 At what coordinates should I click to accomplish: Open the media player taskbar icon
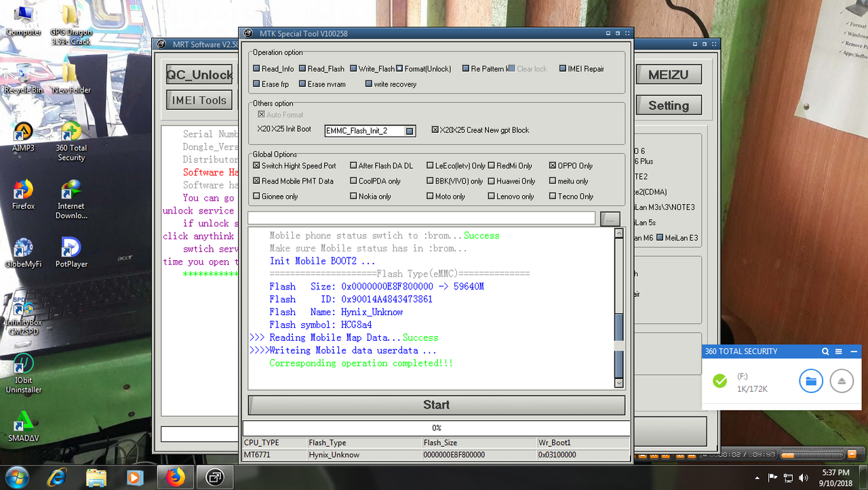tap(135, 478)
